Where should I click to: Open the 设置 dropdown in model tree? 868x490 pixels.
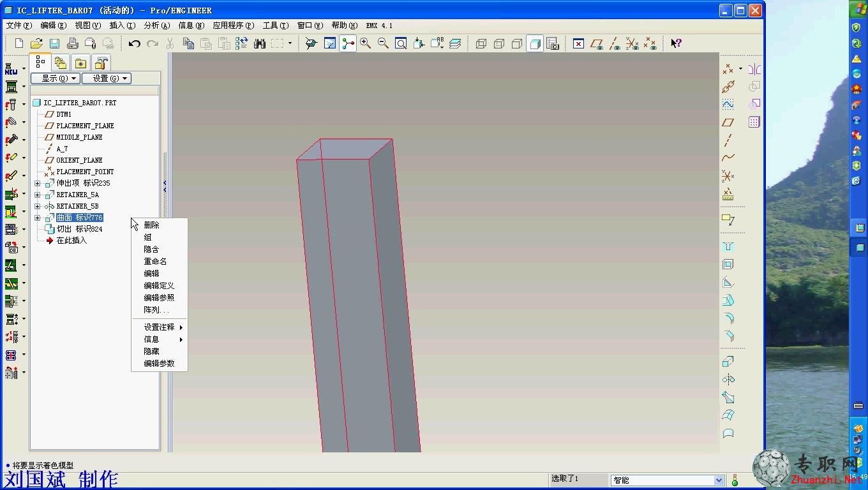[107, 78]
